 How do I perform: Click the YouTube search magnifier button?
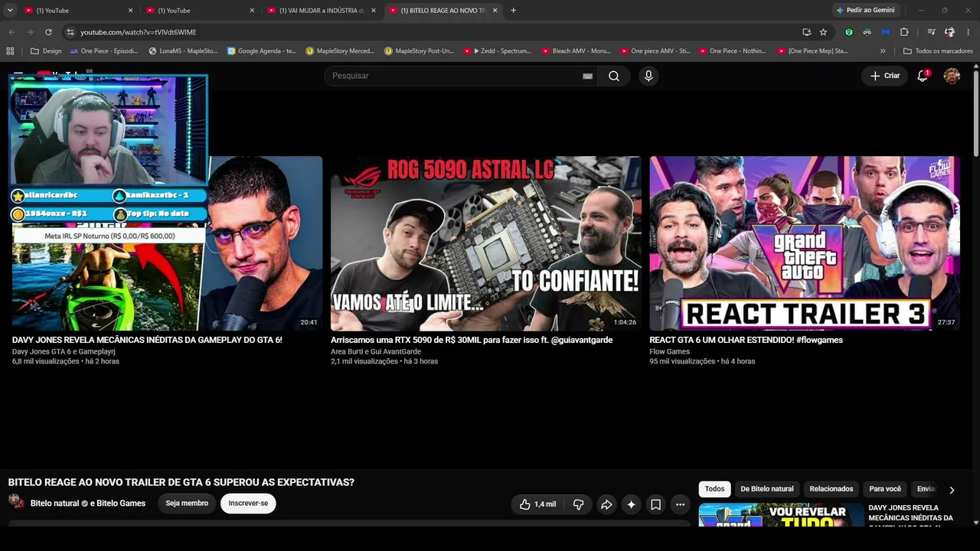point(614,76)
